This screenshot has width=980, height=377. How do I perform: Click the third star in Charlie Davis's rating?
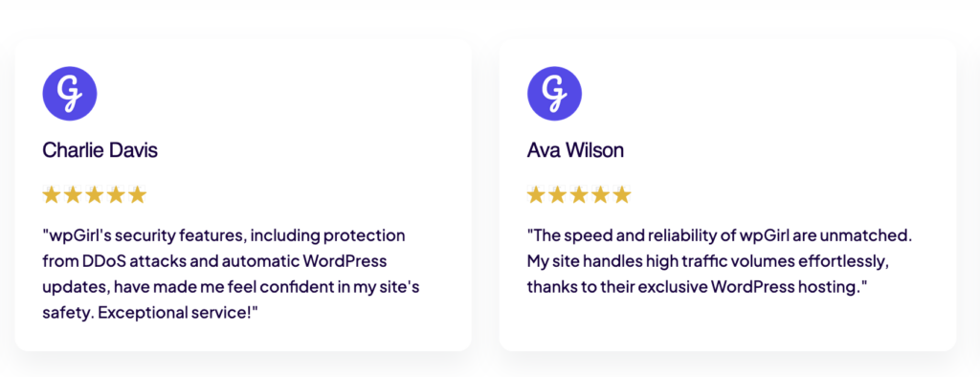[x=95, y=195]
